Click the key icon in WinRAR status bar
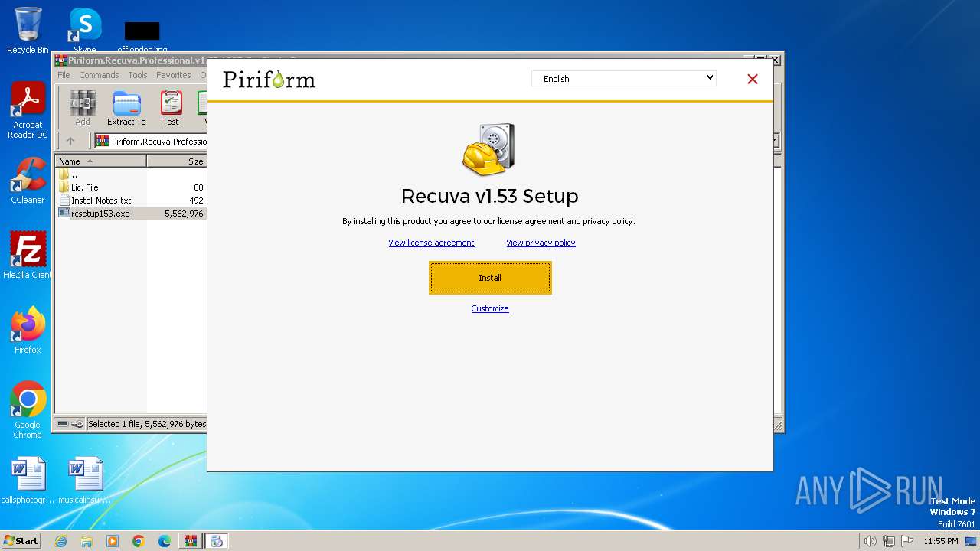The width and height of the screenshot is (980, 551). coord(77,424)
